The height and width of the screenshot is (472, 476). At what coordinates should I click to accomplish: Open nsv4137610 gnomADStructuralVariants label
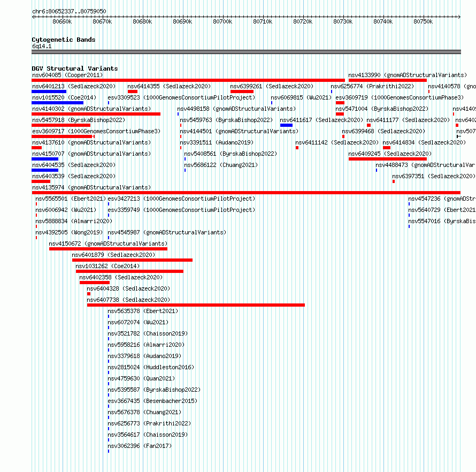click(x=91, y=142)
